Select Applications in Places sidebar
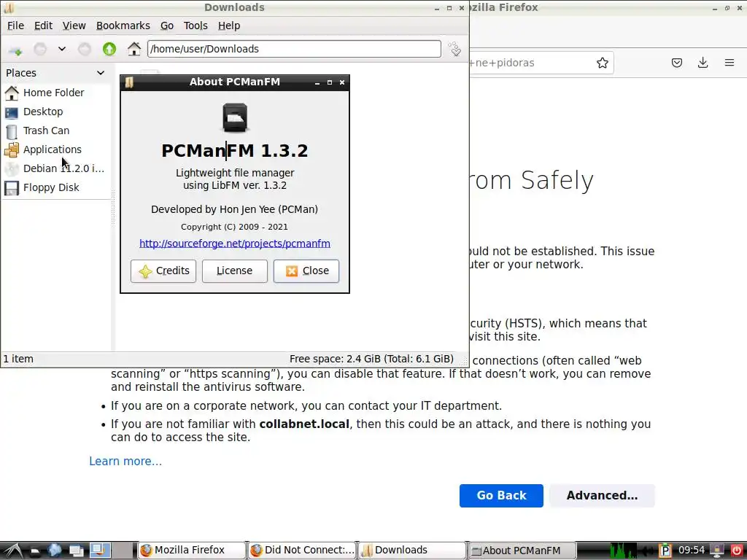747x560 pixels. [53, 149]
